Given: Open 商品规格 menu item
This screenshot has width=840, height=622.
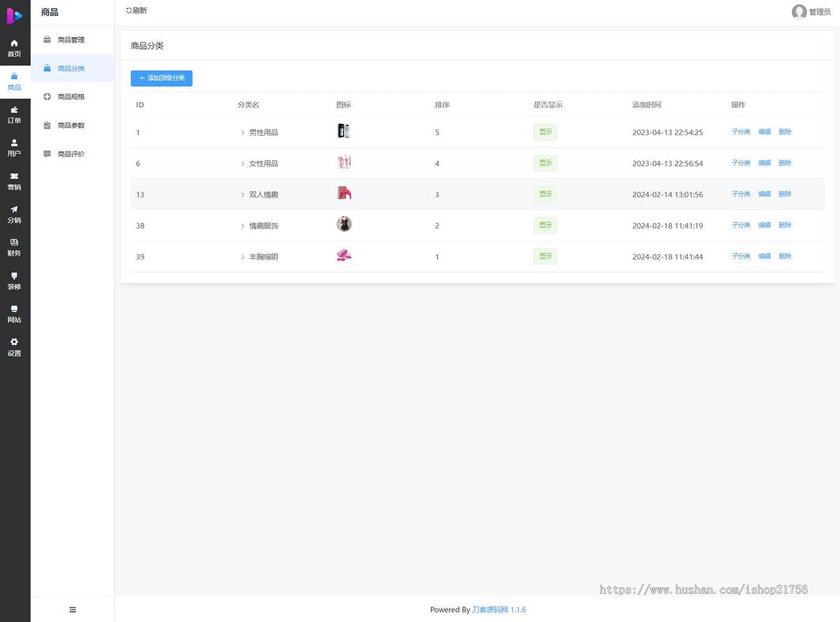Looking at the screenshot, I should coord(73,97).
